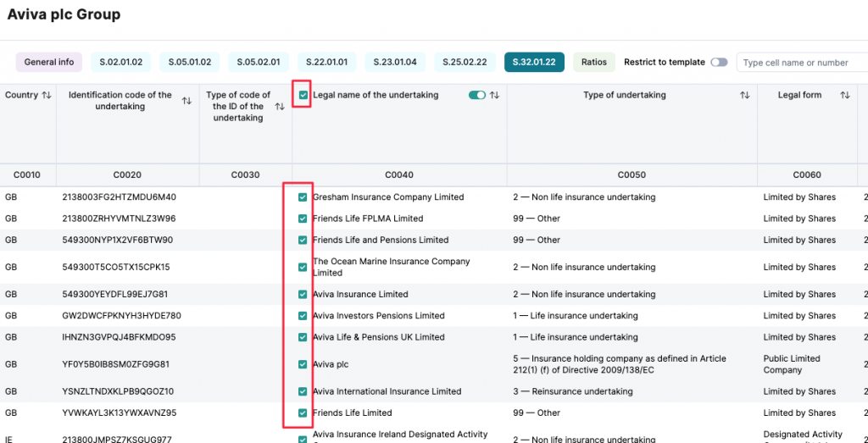Click the S.25.02.22 tab
This screenshot has width=868, height=443.
465,63
